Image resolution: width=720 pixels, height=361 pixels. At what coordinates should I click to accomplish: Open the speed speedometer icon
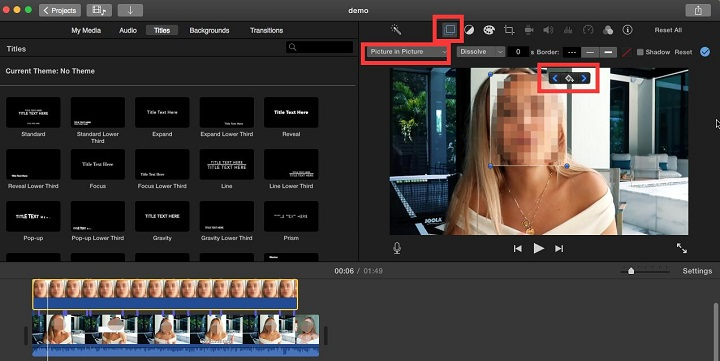click(588, 30)
